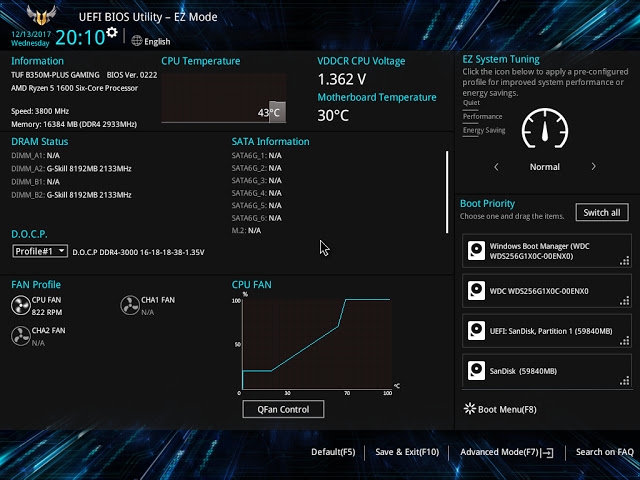Click the 822 RPM CPU fan speed
The height and width of the screenshot is (480, 640).
coord(47,312)
